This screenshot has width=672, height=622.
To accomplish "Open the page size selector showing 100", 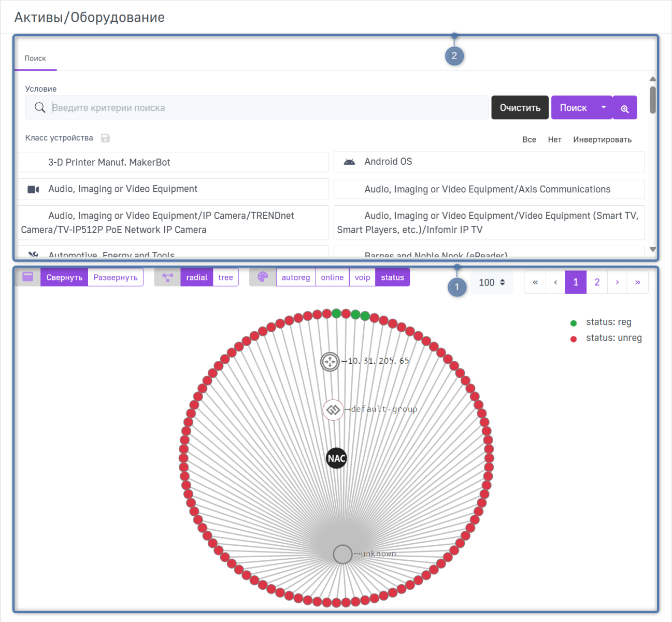I will click(492, 282).
